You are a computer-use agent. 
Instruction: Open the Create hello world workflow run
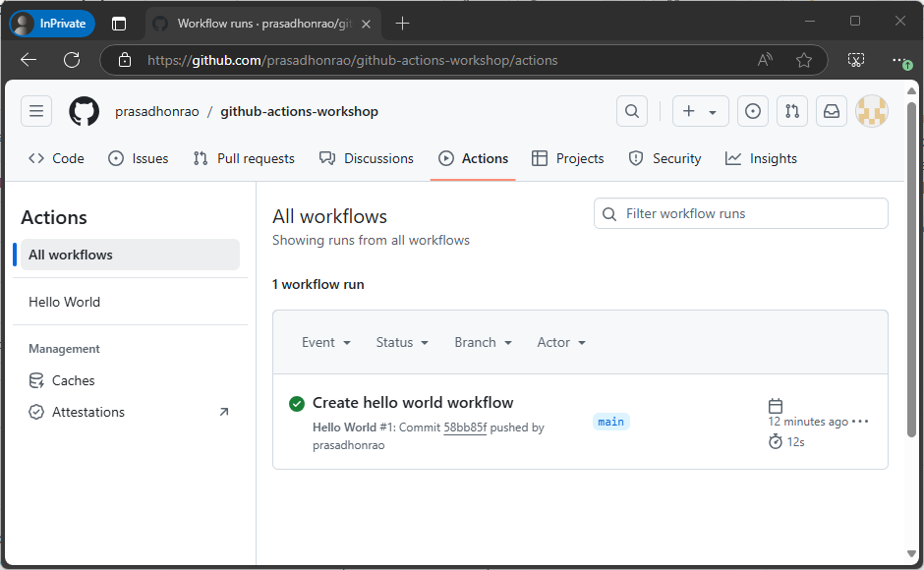click(413, 403)
